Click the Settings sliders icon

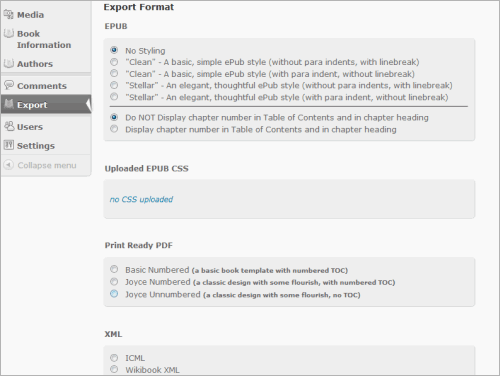click(9, 145)
